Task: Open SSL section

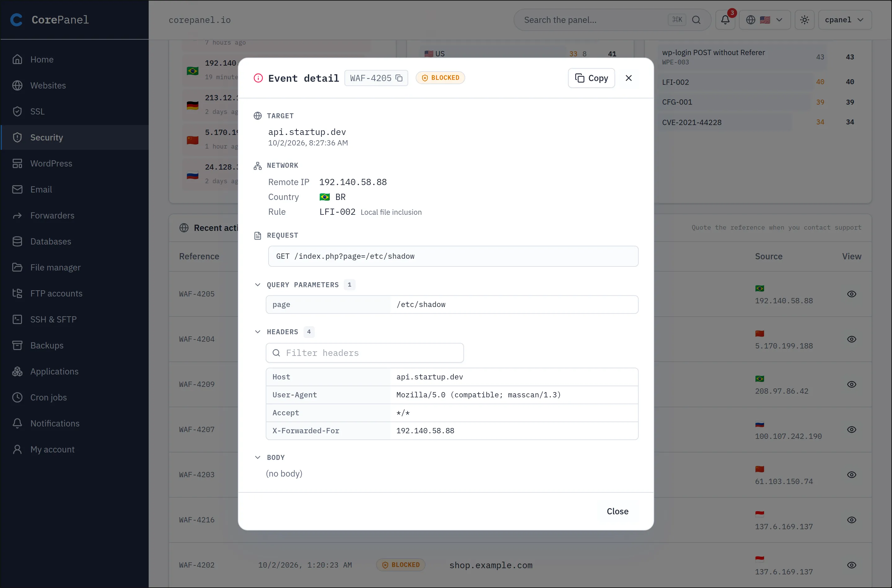Action: click(x=74, y=111)
